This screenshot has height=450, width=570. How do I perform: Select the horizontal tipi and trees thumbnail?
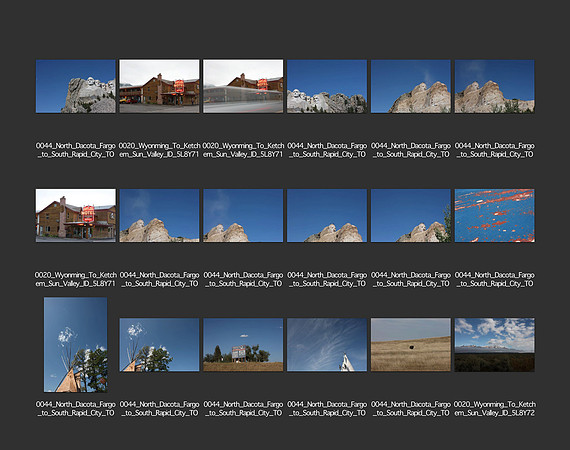tap(159, 345)
